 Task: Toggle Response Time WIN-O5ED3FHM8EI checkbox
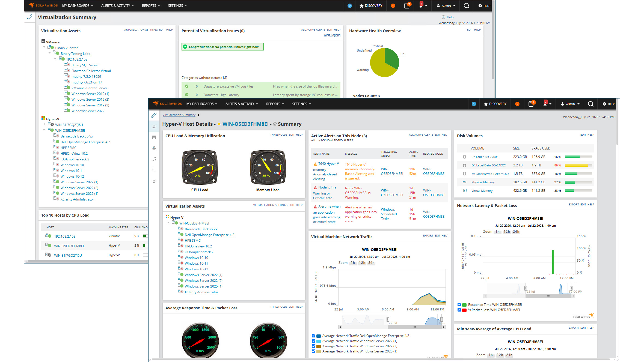click(459, 305)
